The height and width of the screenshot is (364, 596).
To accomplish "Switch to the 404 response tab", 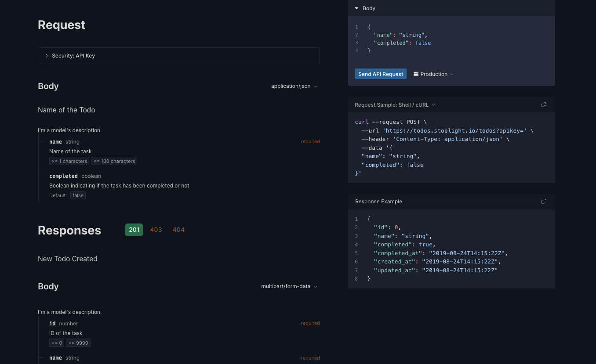I will [x=178, y=230].
